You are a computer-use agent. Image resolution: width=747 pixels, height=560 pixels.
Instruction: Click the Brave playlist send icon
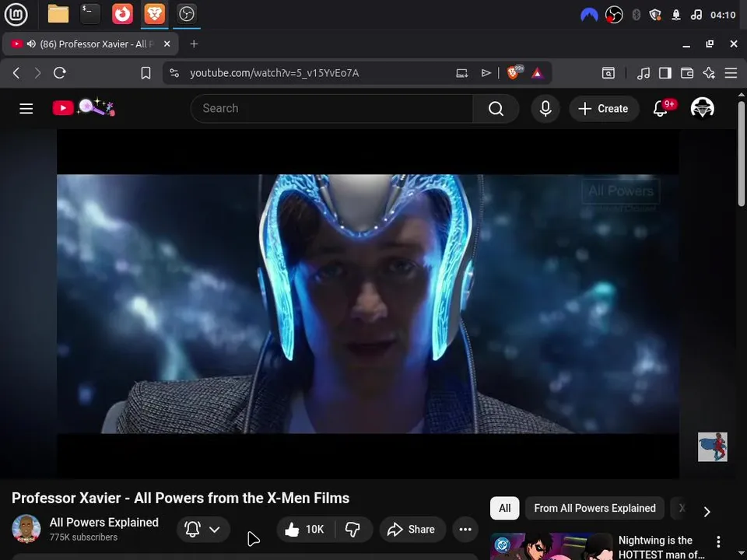[486, 73]
